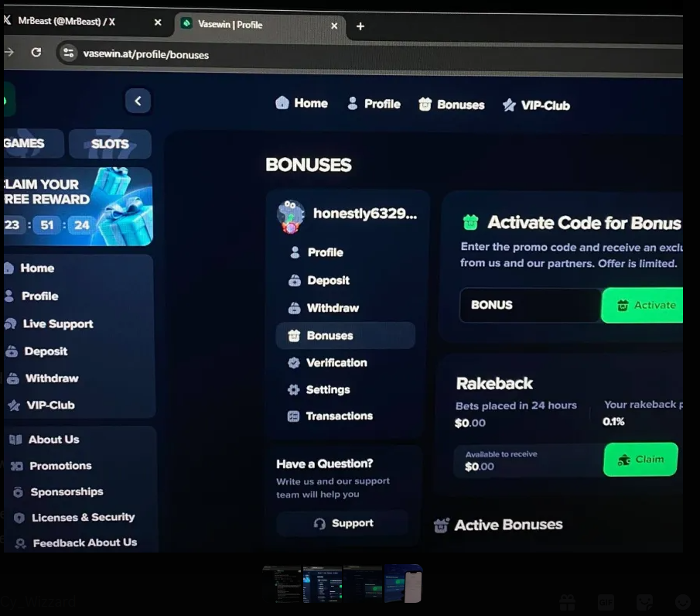Click the green Activate button

click(x=643, y=305)
